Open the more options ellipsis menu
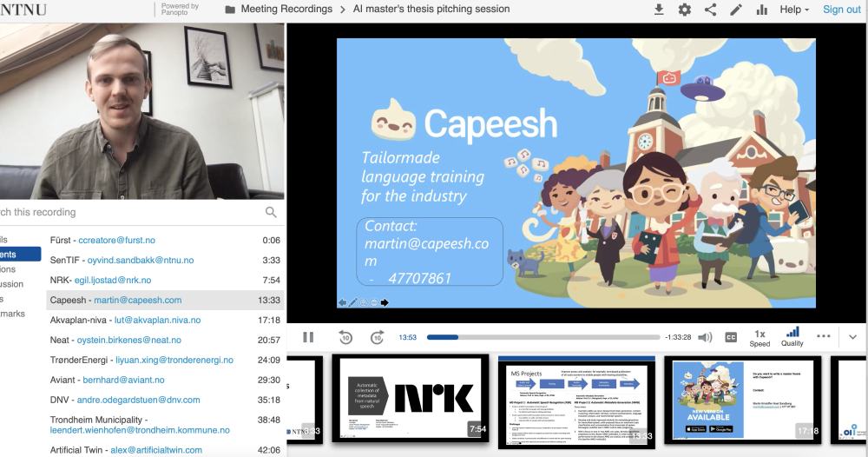 [824, 336]
